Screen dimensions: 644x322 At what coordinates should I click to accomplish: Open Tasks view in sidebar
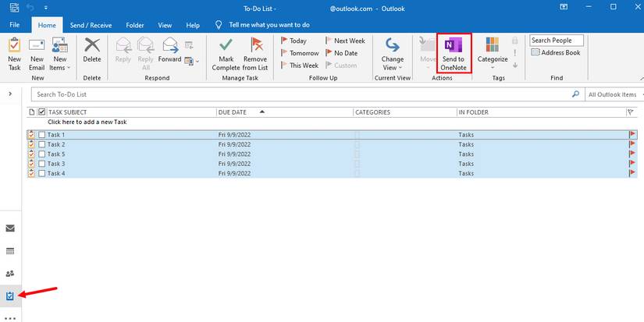[x=10, y=295]
